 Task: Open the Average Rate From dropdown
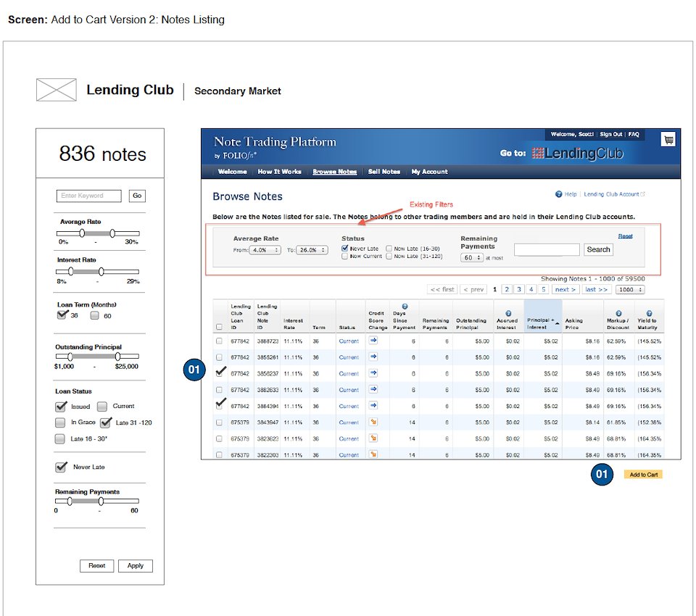click(x=265, y=250)
